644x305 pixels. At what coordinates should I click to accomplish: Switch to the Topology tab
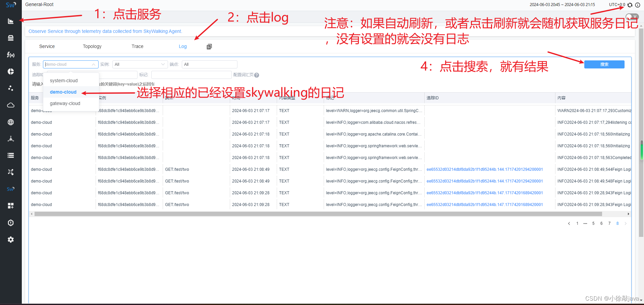[x=92, y=46]
